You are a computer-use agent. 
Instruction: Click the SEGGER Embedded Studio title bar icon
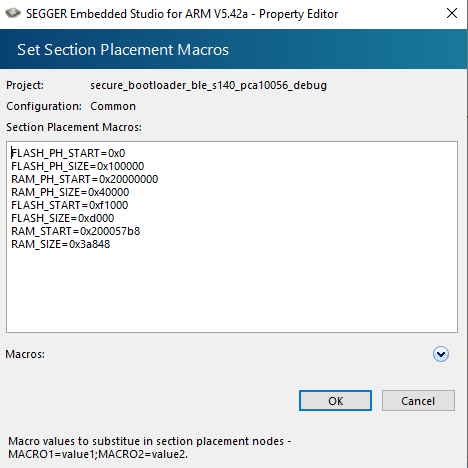(13, 13)
